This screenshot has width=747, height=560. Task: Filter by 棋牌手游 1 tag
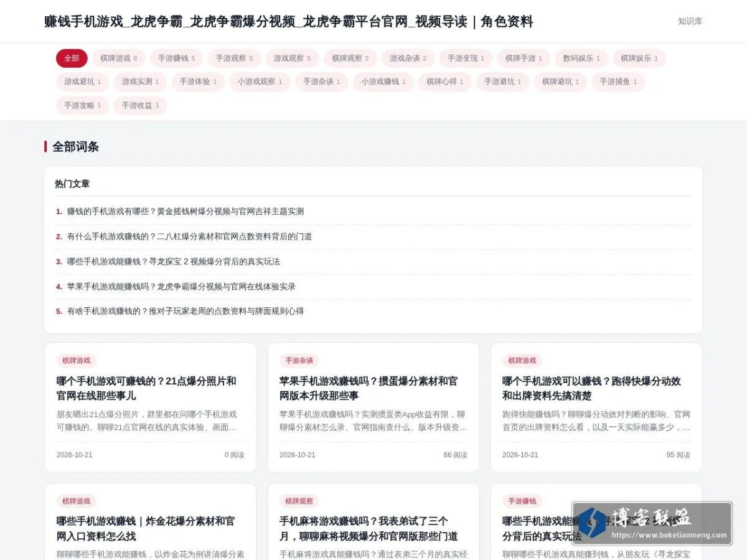524,58
